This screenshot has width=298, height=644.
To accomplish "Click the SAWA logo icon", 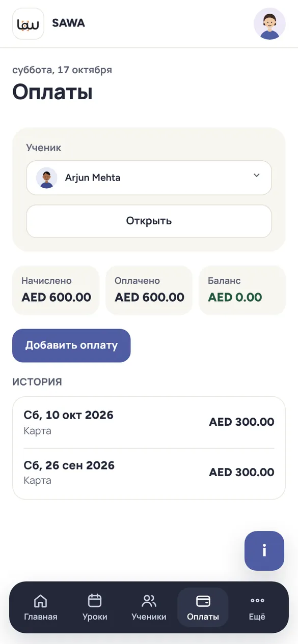I will pyautogui.click(x=28, y=23).
